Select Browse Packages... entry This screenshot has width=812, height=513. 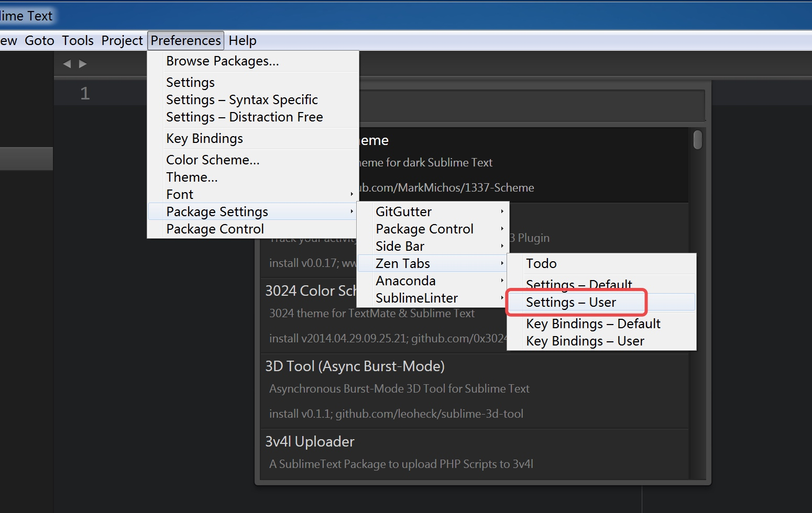point(253,61)
